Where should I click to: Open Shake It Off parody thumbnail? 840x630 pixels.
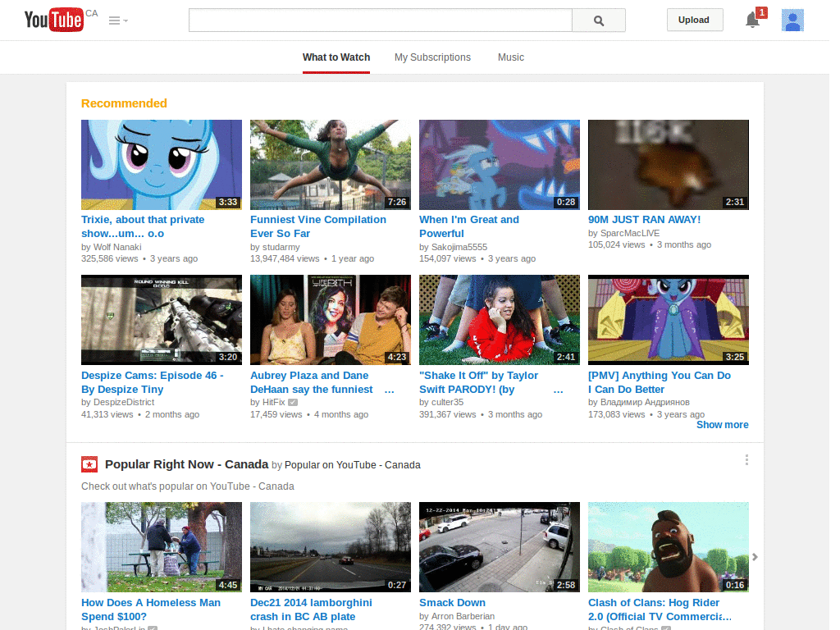(x=500, y=320)
